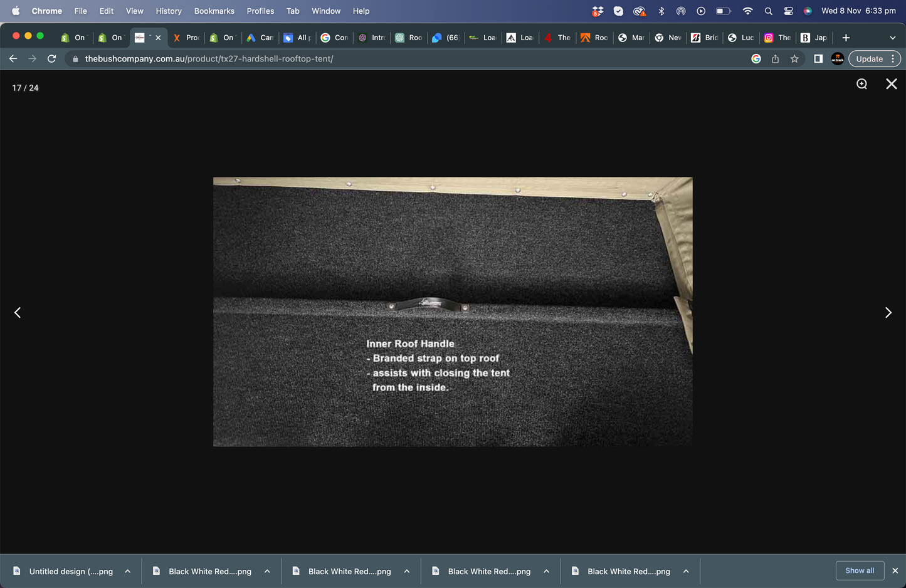Open the Wi-Fi menu bar icon
Viewport: 906px width, 588px height.
(x=747, y=11)
